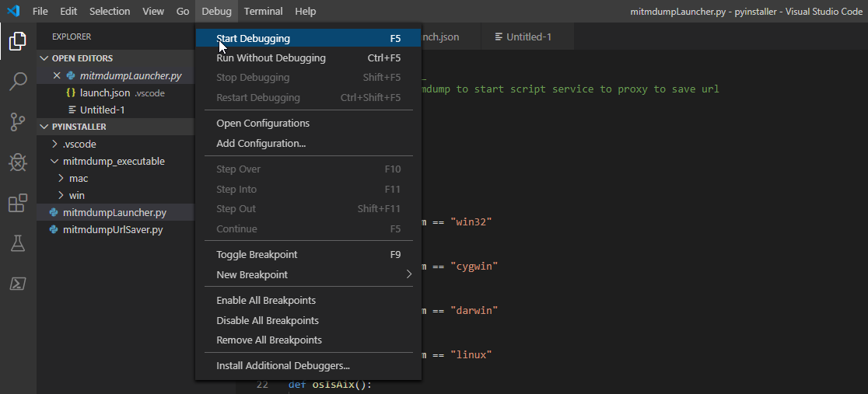Close mitmdumpLauncher.py in Open Editors

[x=57, y=75]
